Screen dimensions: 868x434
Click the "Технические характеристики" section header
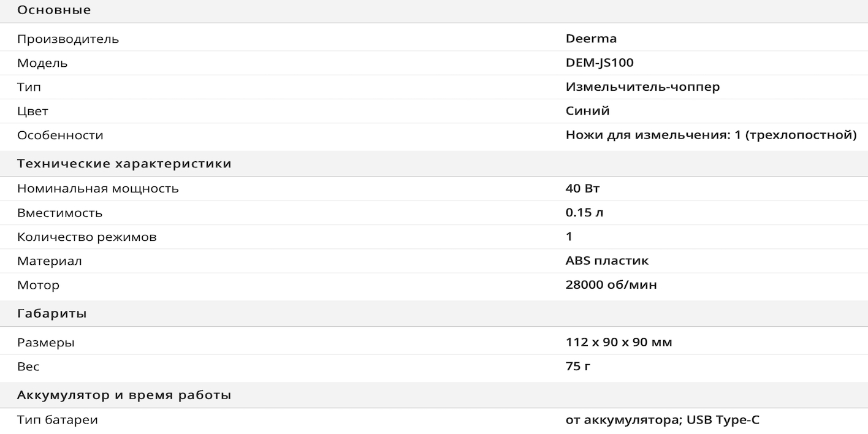pyautogui.click(x=124, y=164)
